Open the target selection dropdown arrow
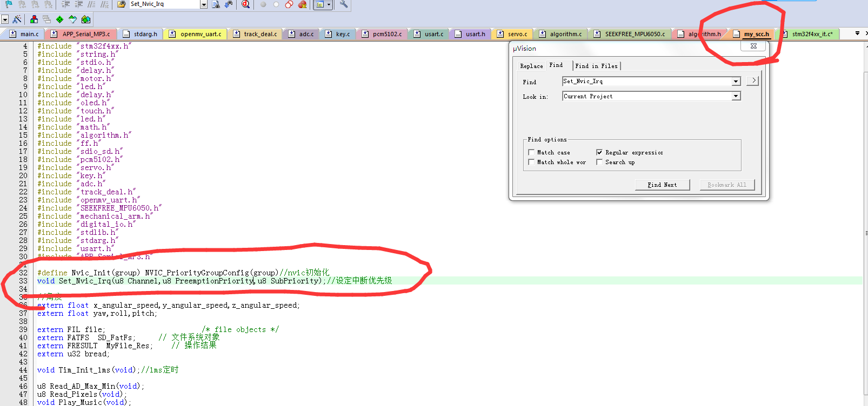 [5, 19]
